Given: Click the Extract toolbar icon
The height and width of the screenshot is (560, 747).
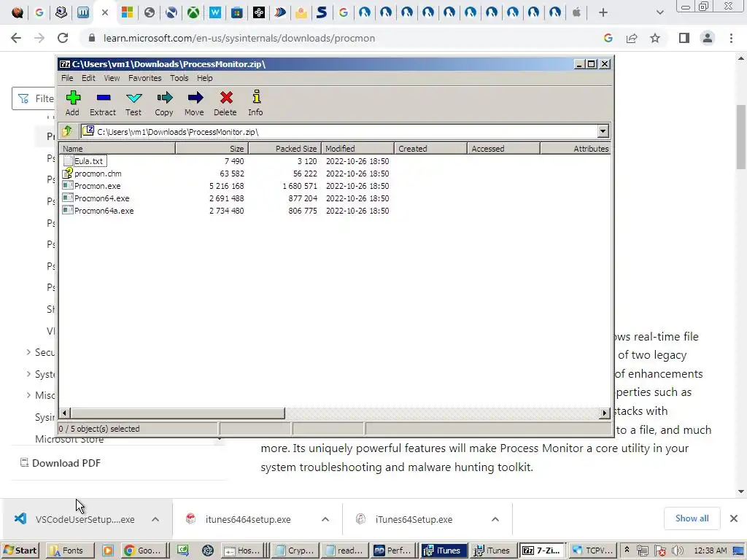Looking at the screenshot, I should tap(103, 103).
